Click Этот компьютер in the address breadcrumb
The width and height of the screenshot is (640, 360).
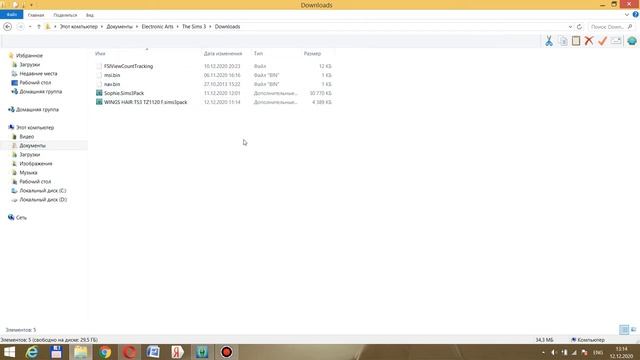tap(79, 27)
